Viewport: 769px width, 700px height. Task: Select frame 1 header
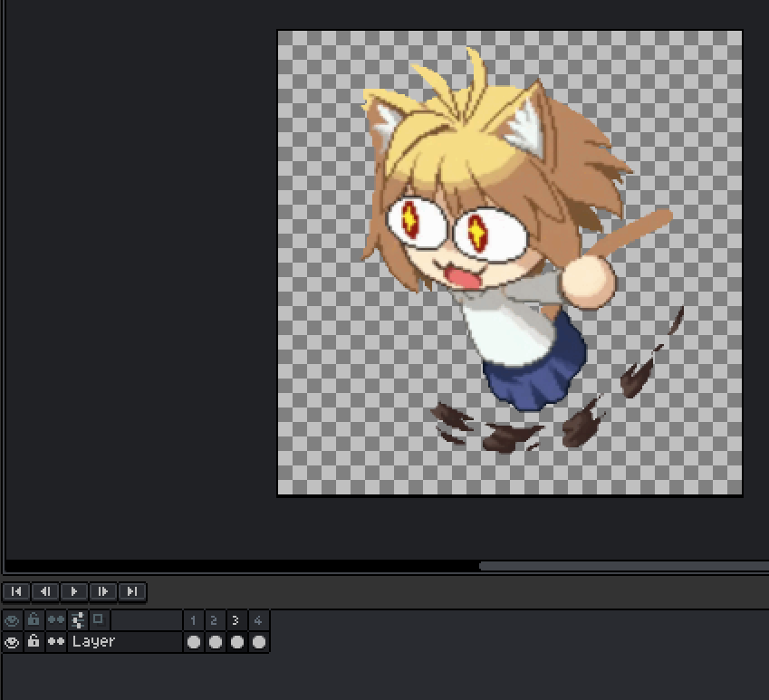point(194,620)
